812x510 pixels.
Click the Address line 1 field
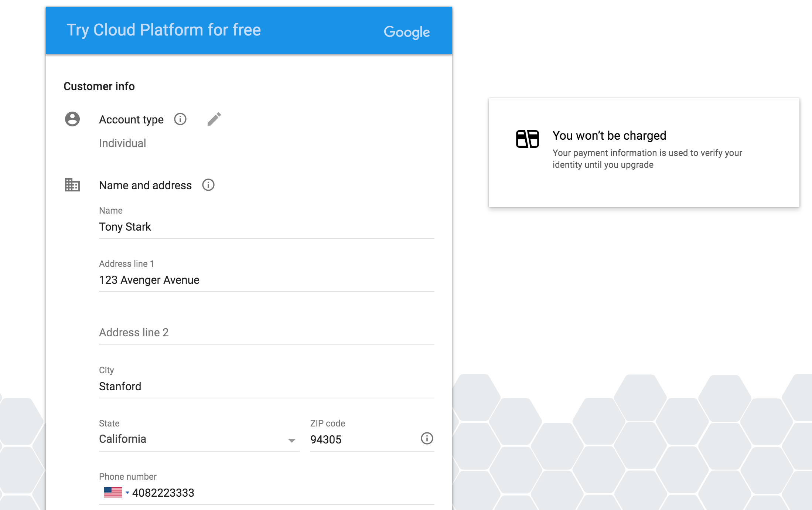[x=266, y=280]
